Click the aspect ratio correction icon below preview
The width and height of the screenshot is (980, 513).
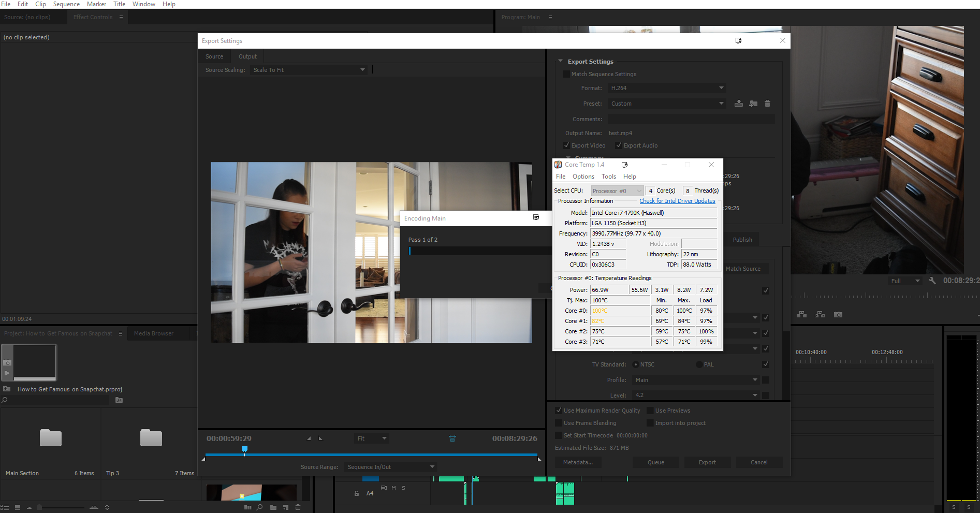point(452,438)
